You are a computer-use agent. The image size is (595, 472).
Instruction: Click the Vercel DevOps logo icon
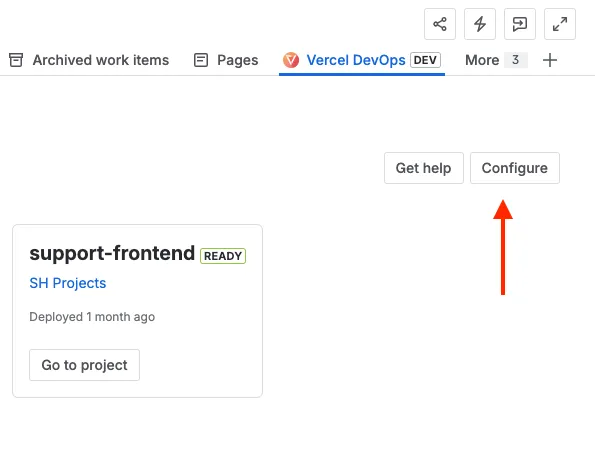(291, 60)
